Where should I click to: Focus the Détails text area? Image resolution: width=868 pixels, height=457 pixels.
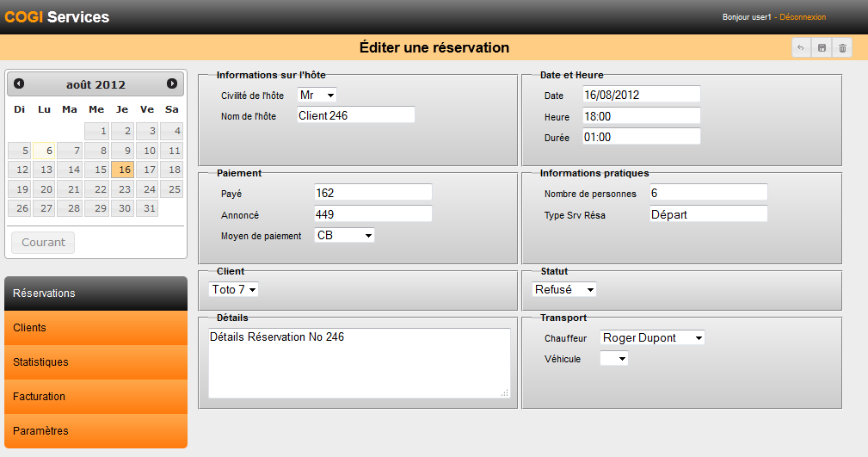click(359, 362)
